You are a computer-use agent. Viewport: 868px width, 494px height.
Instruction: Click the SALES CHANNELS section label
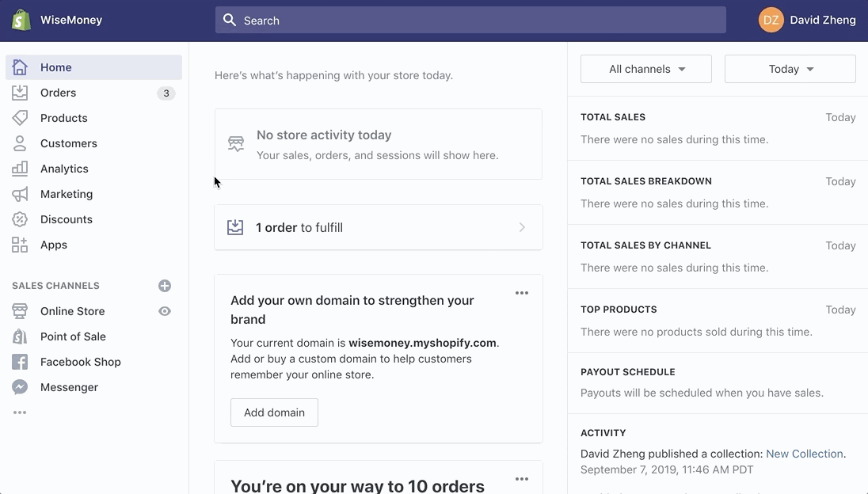56,286
